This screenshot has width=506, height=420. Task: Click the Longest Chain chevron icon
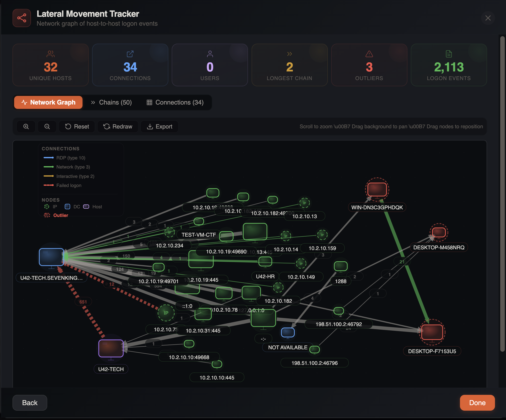coord(289,54)
